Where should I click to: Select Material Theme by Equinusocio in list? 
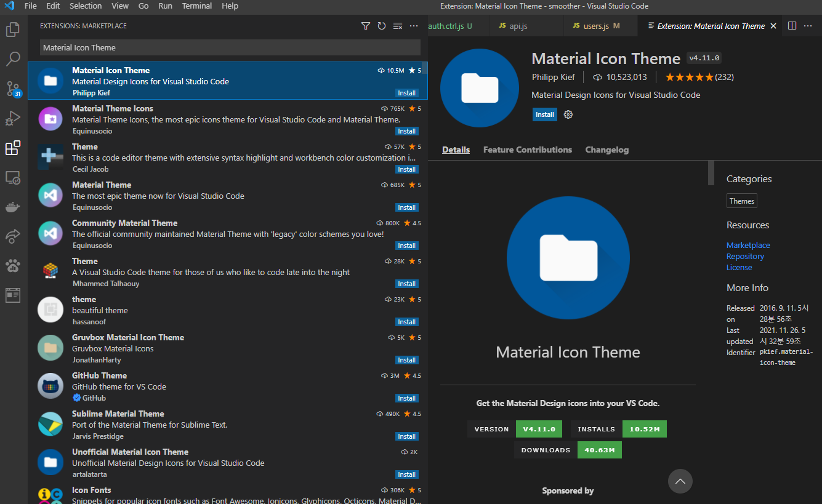[228, 196]
